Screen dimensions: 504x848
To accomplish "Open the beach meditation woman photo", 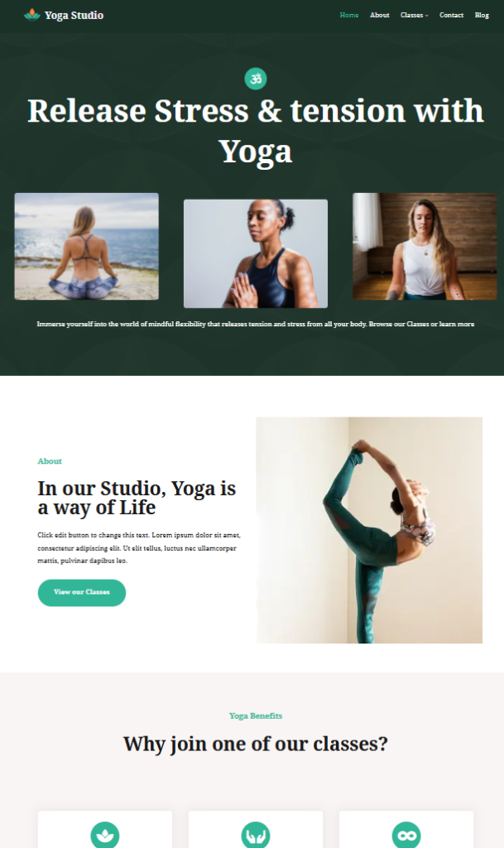I will pyautogui.click(x=86, y=246).
